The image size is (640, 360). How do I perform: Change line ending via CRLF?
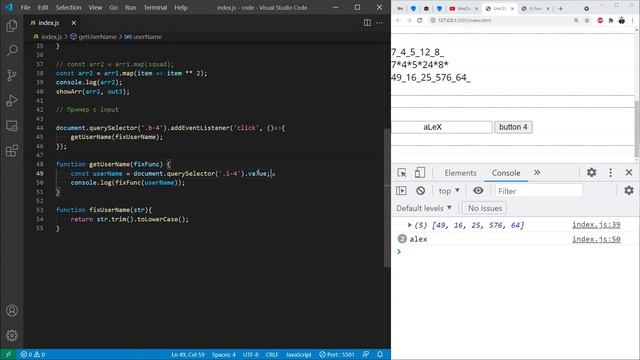(x=272, y=354)
